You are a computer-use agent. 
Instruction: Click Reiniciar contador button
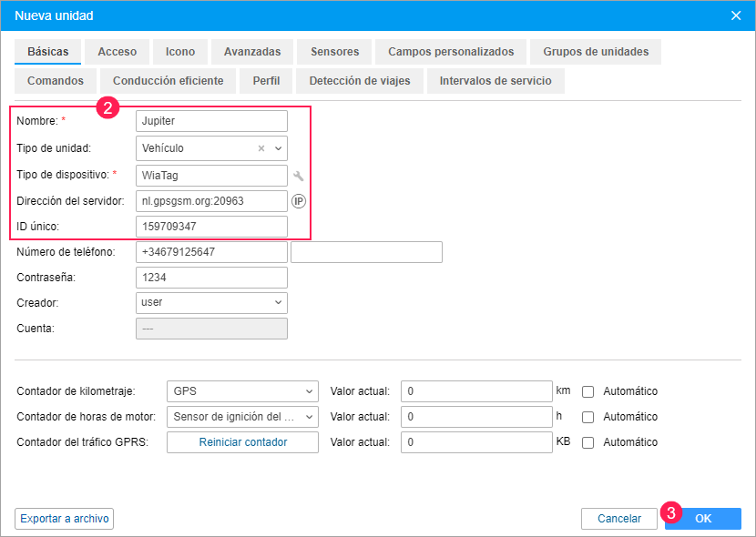click(x=242, y=442)
